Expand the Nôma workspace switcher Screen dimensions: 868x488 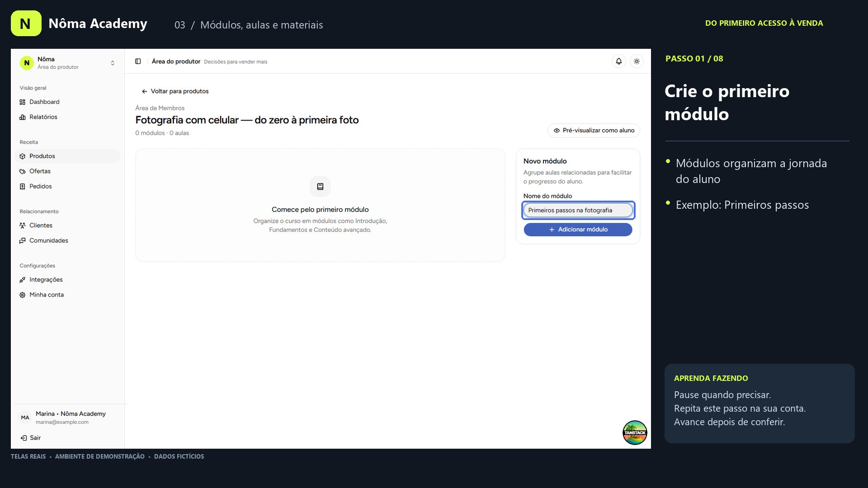pos(68,63)
